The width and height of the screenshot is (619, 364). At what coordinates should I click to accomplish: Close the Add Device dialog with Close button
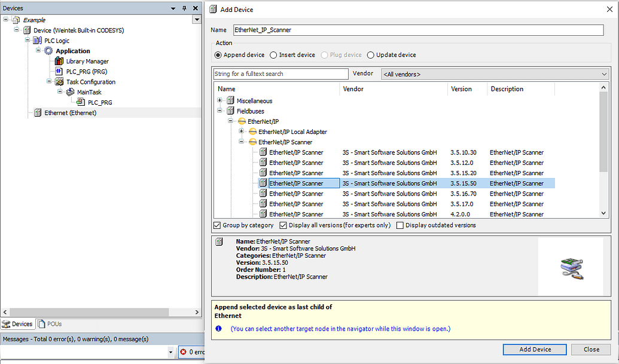click(591, 349)
